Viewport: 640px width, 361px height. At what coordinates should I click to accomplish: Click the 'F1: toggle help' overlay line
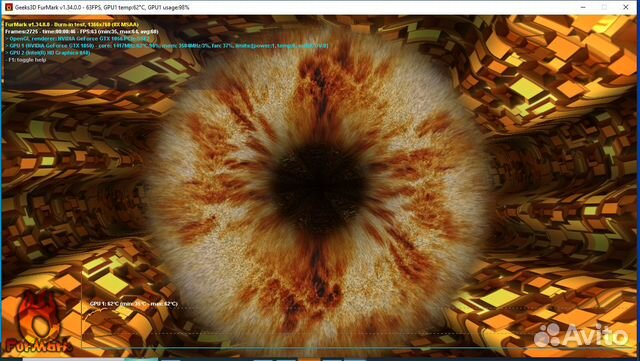click(27, 60)
